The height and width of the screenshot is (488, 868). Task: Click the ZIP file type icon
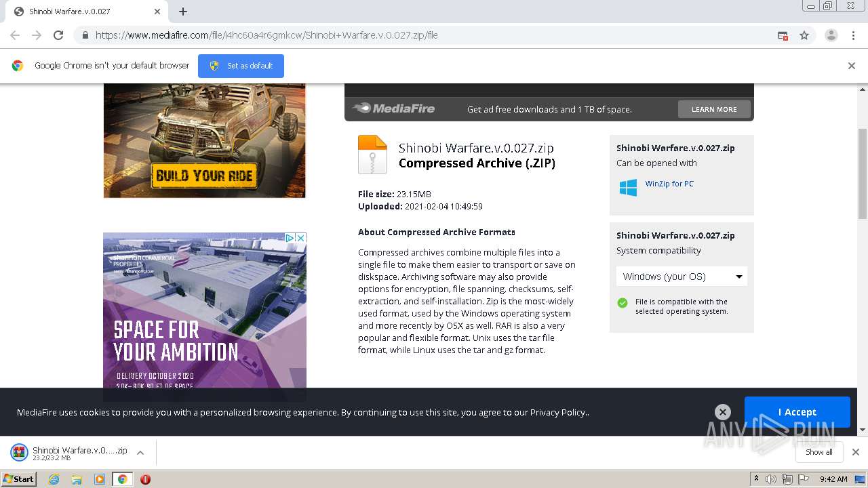point(372,155)
